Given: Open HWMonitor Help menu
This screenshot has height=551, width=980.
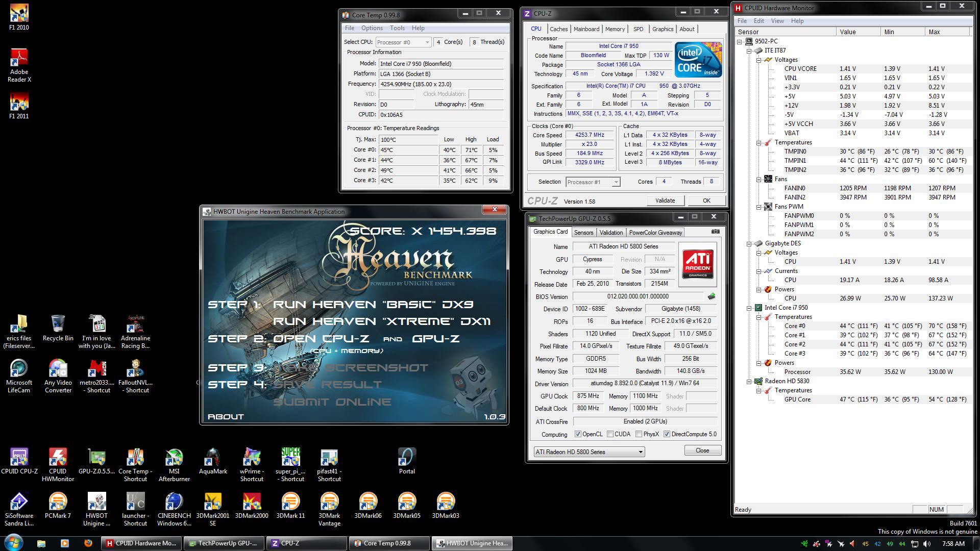Looking at the screenshot, I should (797, 21).
